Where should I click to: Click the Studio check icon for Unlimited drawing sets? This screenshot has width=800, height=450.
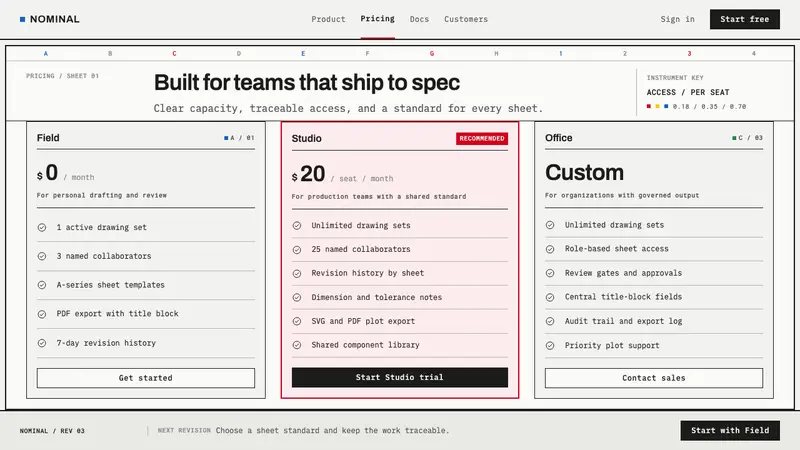[297, 226]
